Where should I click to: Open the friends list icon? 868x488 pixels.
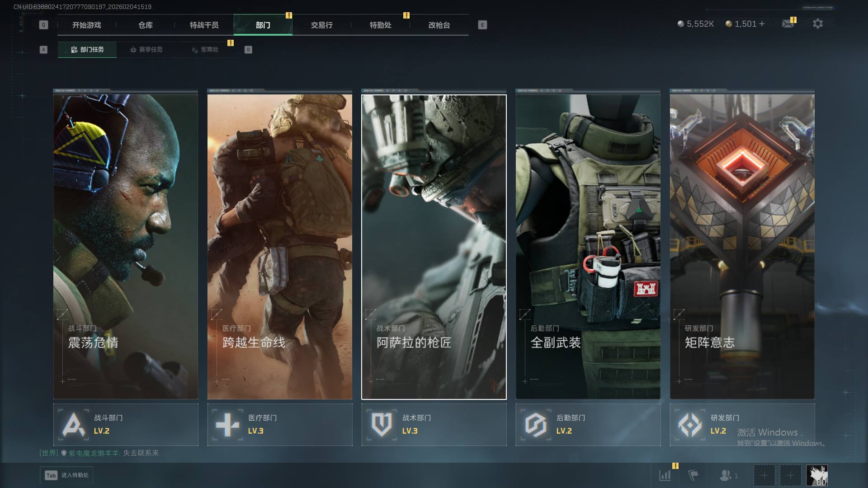click(726, 475)
